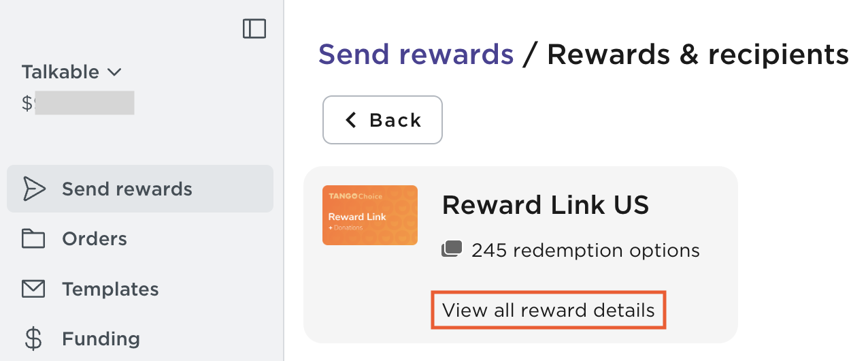Open the View all reward details link

[548, 311]
